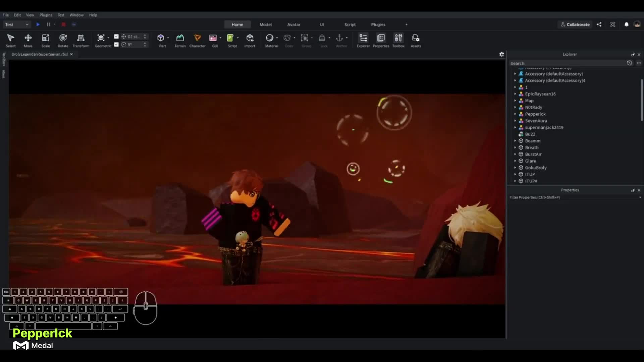Screen dimensions: 644x362
Task: Select the SevenAura item in Explorer
Action: [536, 121]
